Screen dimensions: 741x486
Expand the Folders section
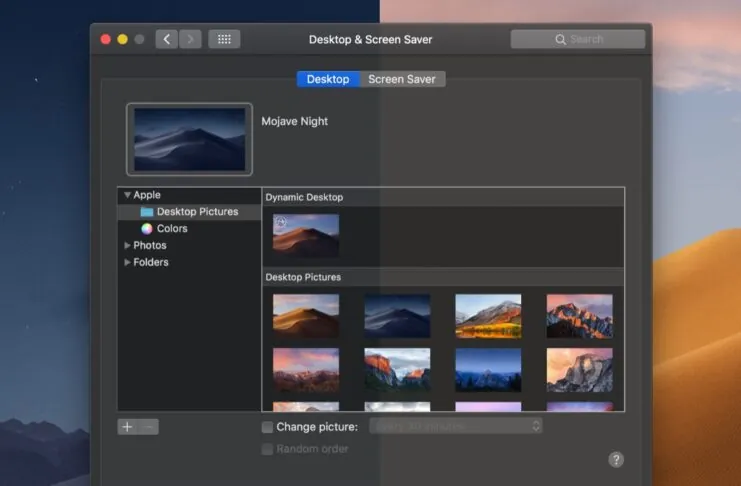(127, 263)
